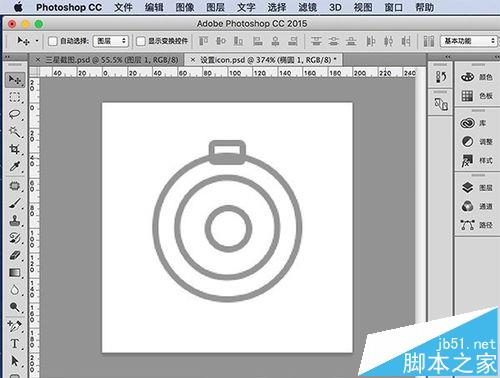Open the 路径 (Paths) panel
Image resolution: width=500 pixels, height=378 pixels.
(477, 225)
